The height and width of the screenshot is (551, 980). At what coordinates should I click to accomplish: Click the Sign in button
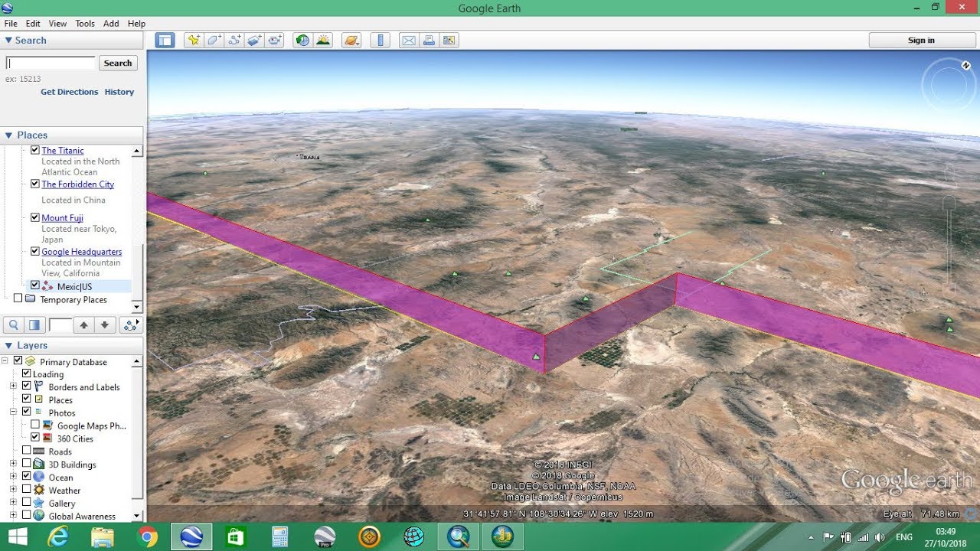click(x=921, y=41)
